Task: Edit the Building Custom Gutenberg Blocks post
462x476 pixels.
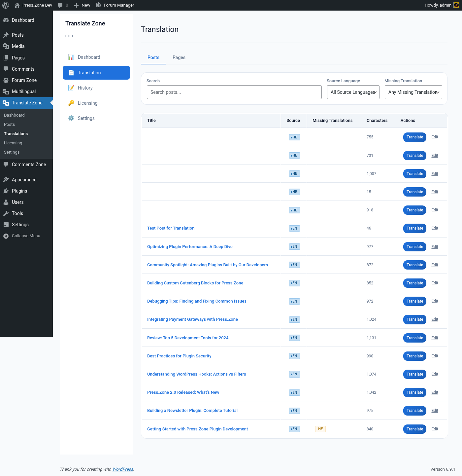Action: [435, 283]
